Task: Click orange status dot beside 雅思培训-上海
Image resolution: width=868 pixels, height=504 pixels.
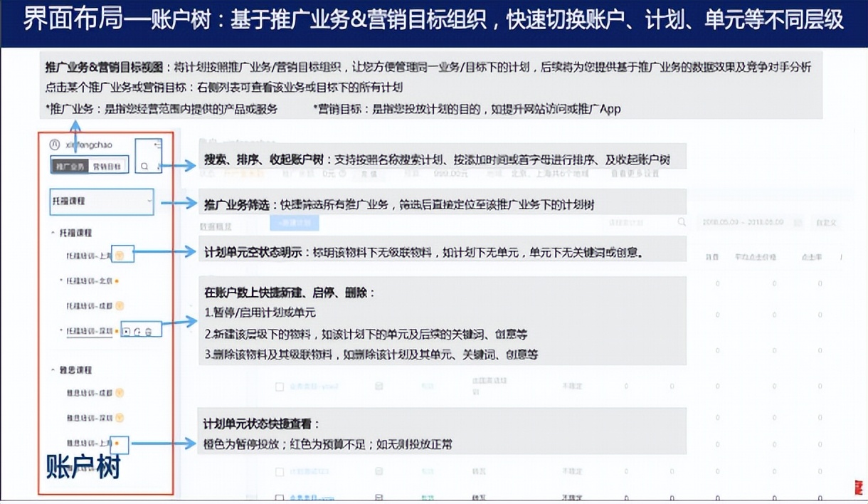Action: pyautogui.click(x=117, y=443)
